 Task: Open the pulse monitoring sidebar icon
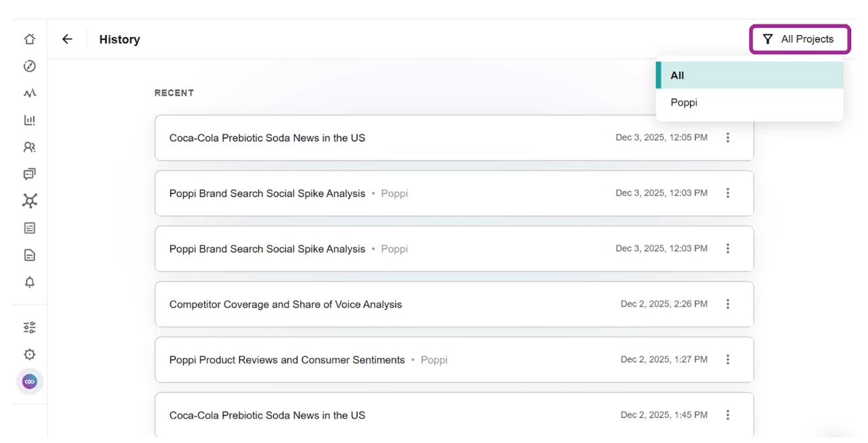pos(30,93)
